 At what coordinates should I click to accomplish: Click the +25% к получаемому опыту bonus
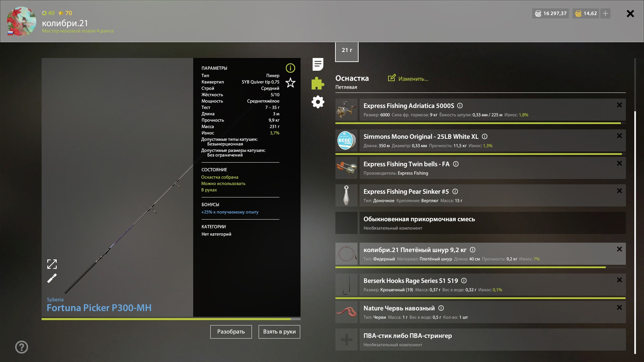pos(230,212)
